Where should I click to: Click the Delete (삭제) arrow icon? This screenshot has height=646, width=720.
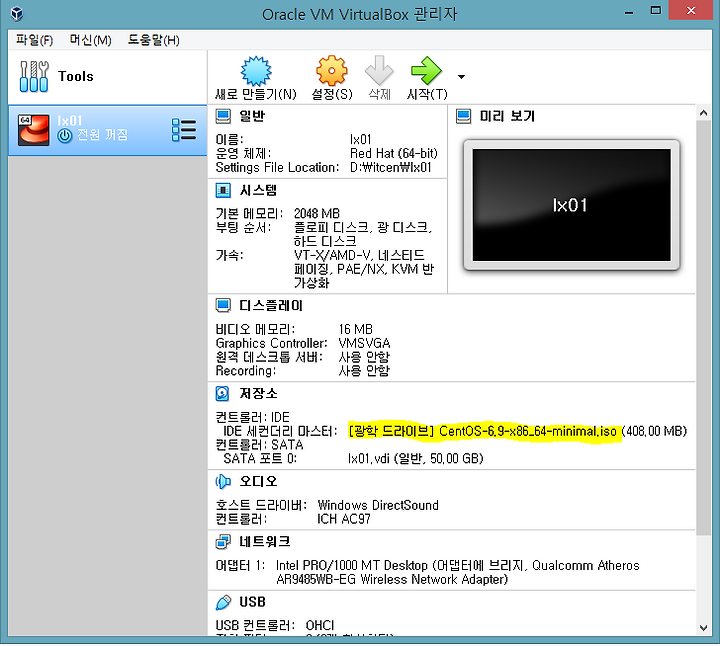coord(379,70)
